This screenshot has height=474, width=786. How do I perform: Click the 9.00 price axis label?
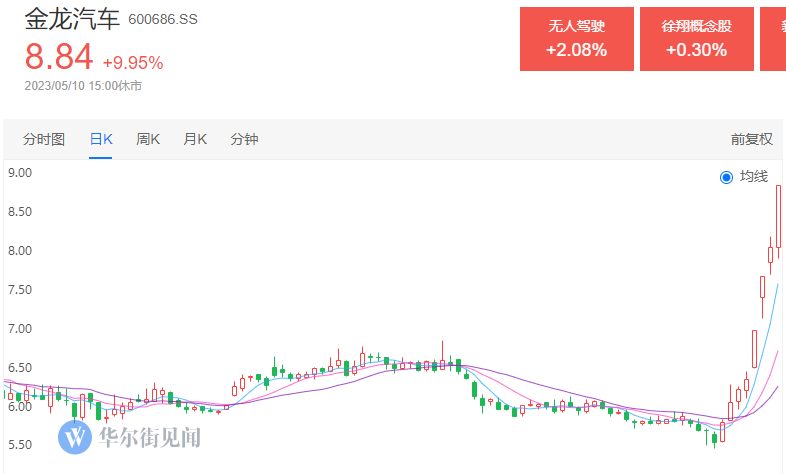[x=20, y=172]
